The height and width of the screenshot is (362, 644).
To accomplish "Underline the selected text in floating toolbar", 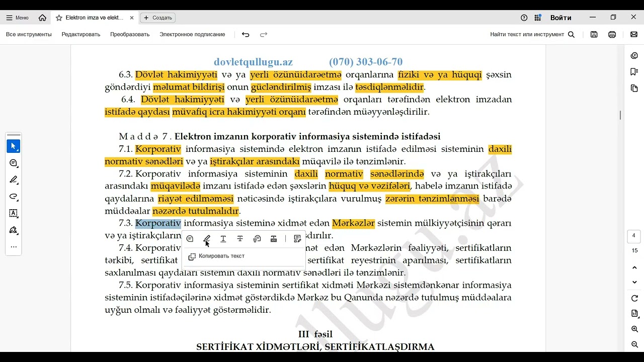I will tap(223, 239).
